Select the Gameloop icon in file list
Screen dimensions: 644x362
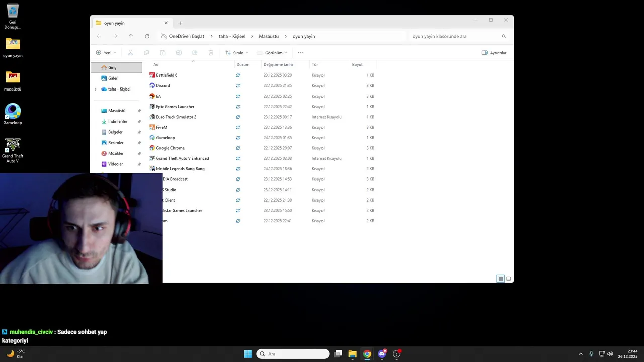tap(152, 138)
